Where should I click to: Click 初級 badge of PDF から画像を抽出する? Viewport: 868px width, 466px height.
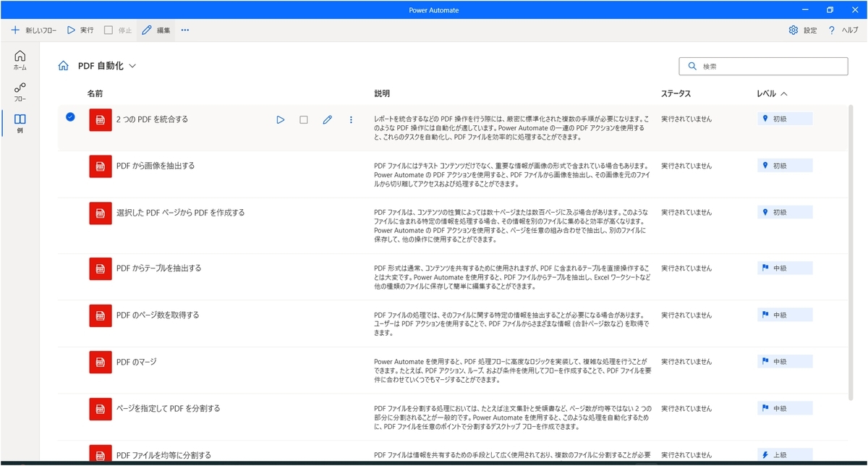[x=785, y=166]
